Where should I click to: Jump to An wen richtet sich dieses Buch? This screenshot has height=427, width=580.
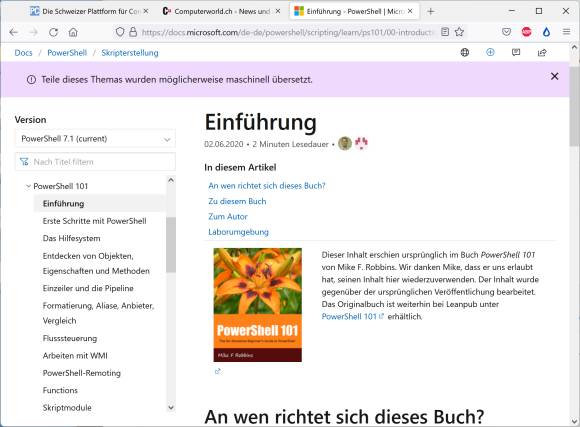(267, 186)
